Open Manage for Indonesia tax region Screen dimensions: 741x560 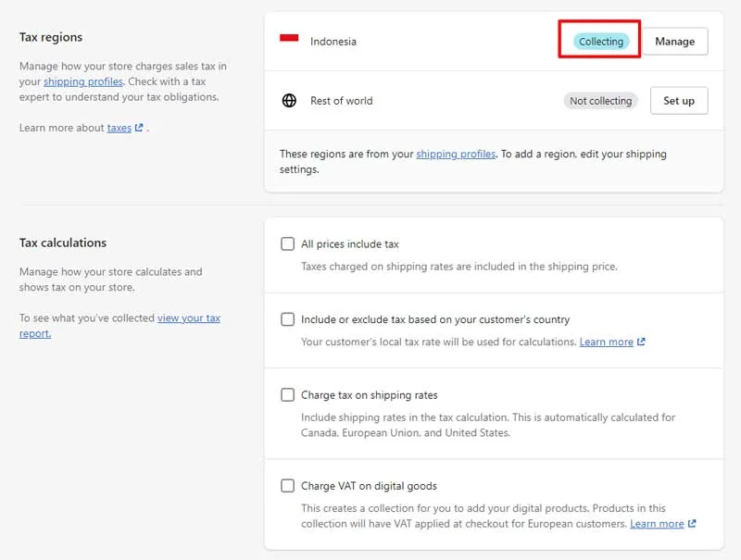pyautogui.click(x=675, y=42)
